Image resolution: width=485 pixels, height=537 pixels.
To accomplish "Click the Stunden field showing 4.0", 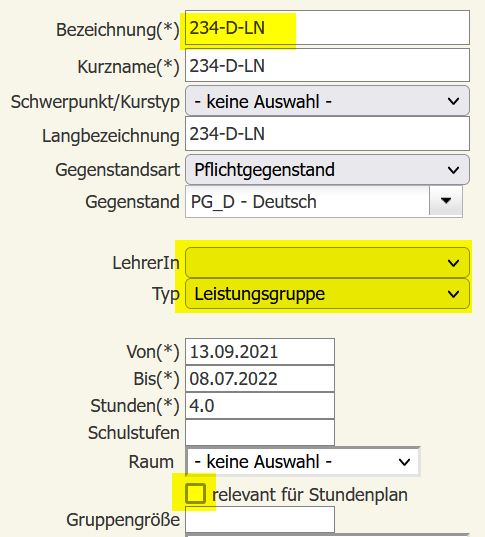I will [260, 406].
